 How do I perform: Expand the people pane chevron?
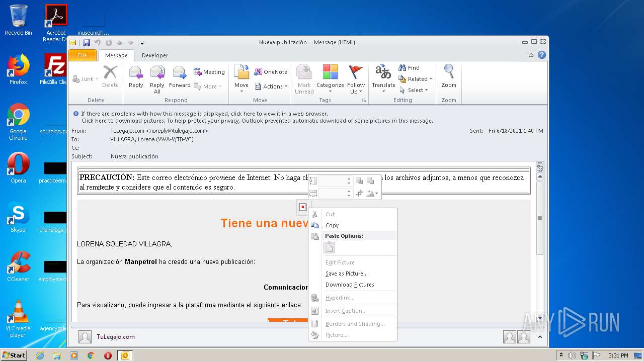point(540,337)
